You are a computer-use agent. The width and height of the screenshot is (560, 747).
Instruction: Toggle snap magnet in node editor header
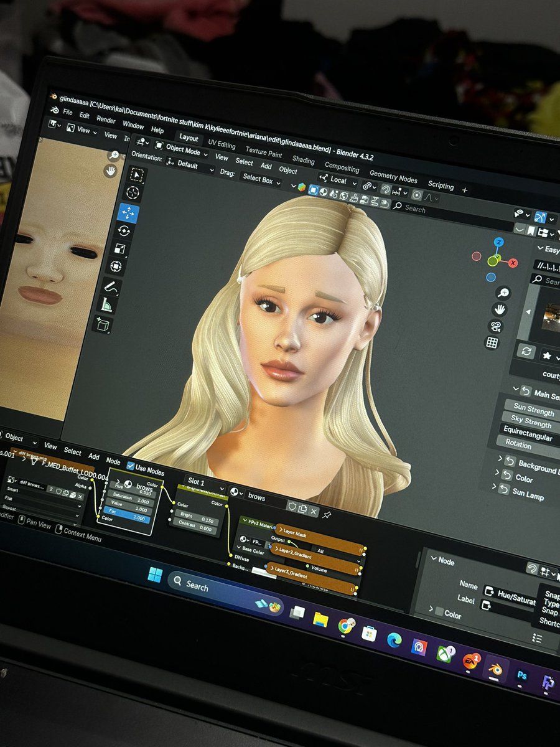[x=531, y=568]
